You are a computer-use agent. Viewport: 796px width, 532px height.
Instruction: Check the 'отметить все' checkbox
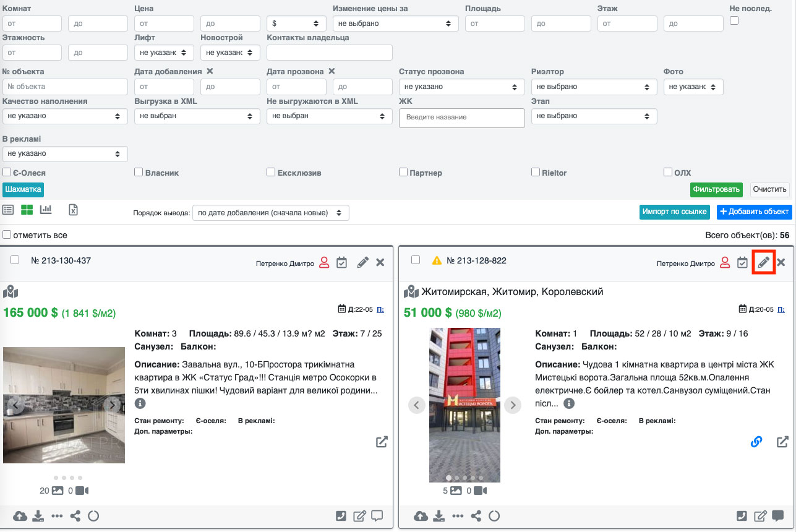(7, 235)
